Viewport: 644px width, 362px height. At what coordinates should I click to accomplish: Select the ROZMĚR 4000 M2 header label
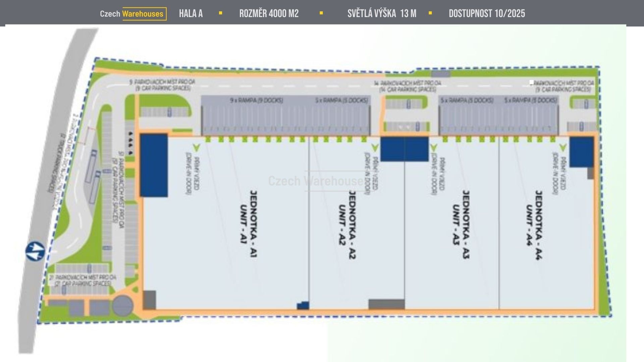pyautogui.click(x=269, y=14)
